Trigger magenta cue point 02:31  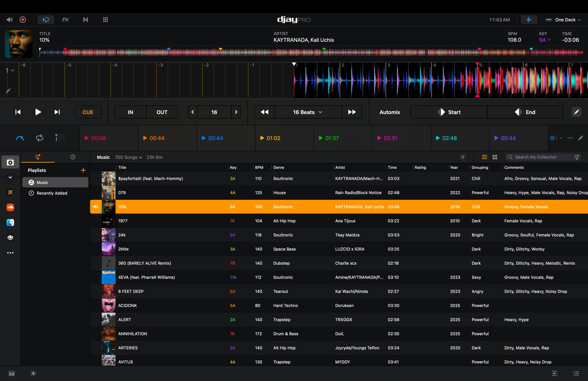pos(401,138)
